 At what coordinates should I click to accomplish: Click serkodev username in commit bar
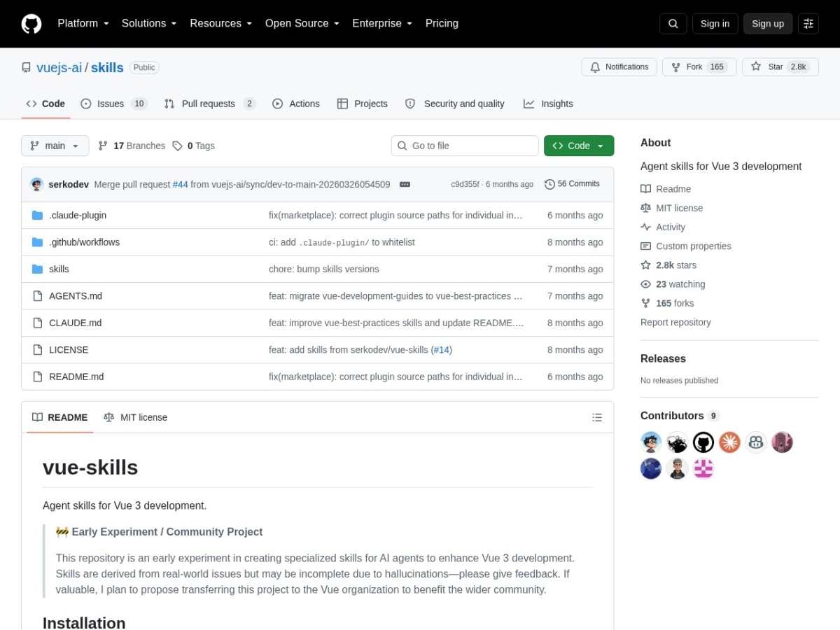point(69,185)
